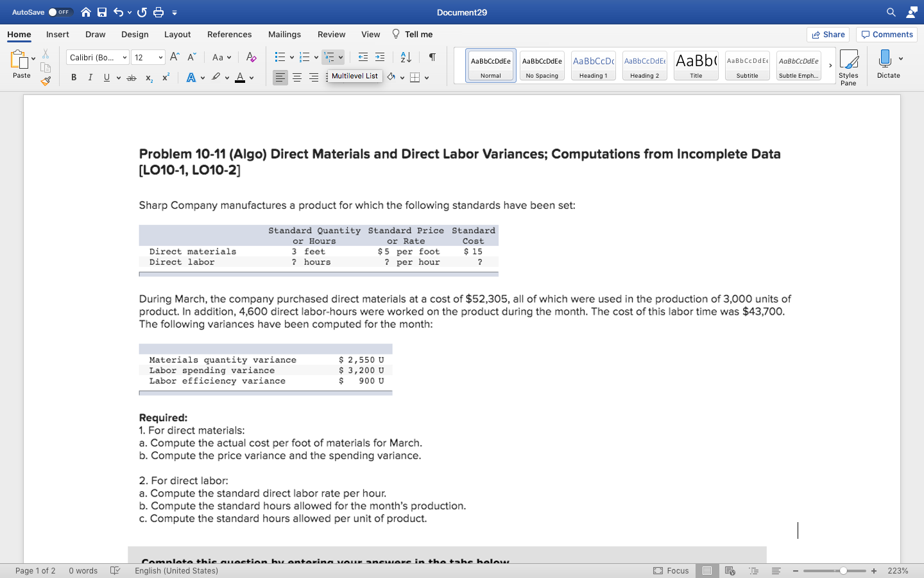Activate the Format Painter brush
This screenshot has height=578, width=924.
tap(46, 81)
